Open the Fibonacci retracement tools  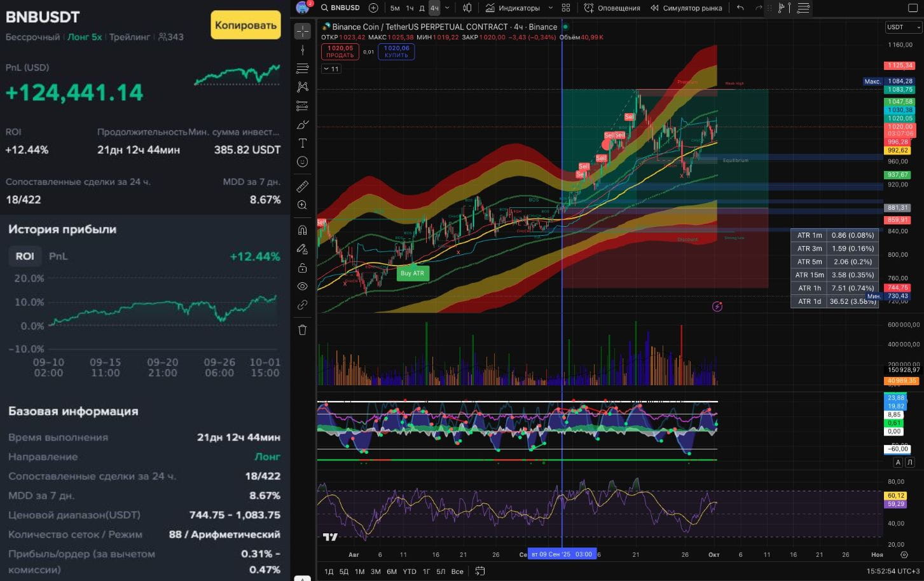303,68
